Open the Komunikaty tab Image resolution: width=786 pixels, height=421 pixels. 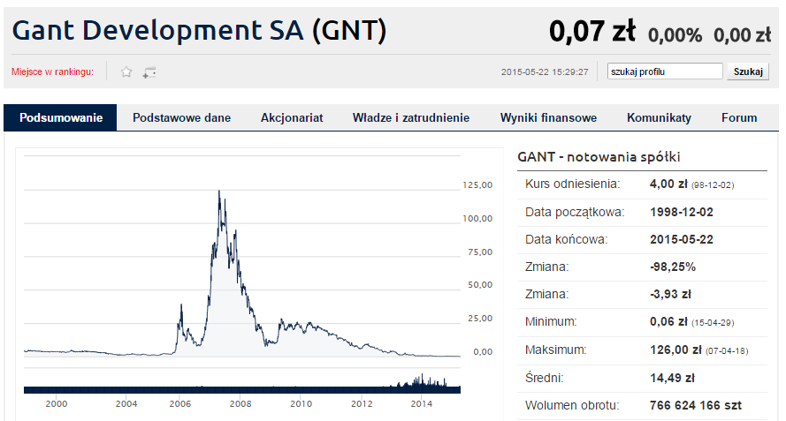pos(659,118)
